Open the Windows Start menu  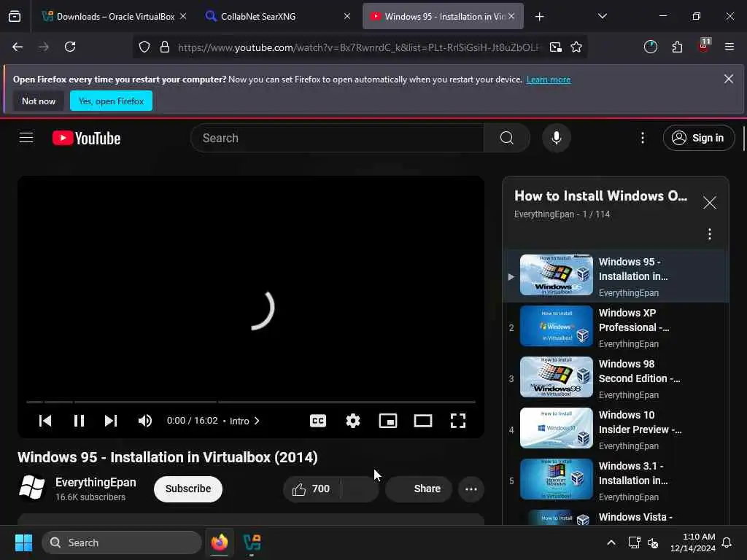pos(24,542)
